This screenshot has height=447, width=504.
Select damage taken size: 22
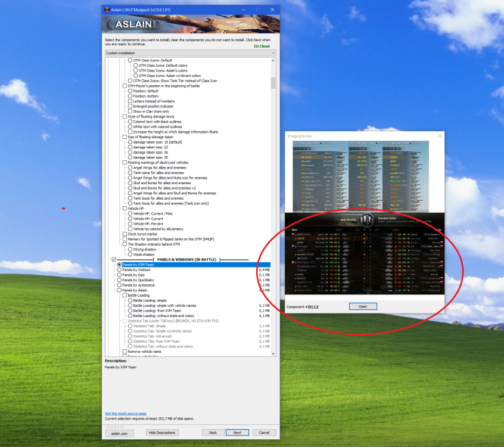[x=130, y=147]
